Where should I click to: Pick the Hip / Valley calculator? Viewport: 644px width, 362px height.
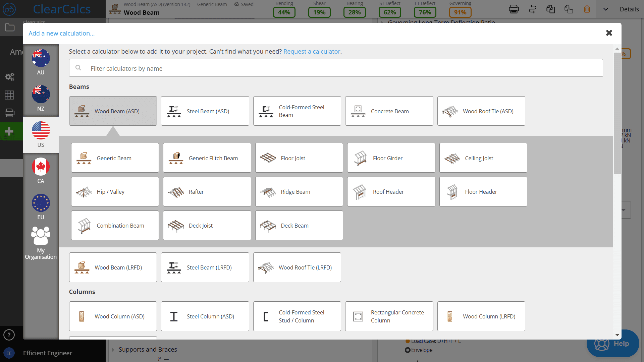click(x=115, y=191)
